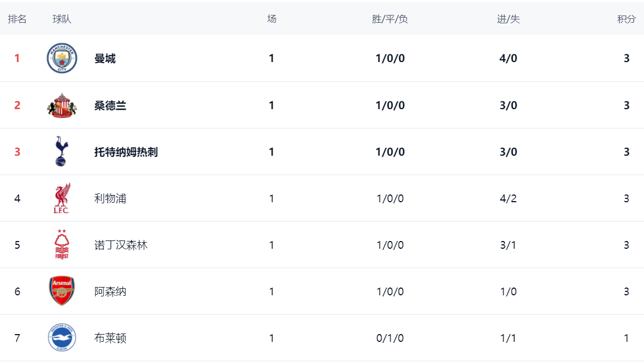This screenshot has width=644, height=364.
Task: Click the Liverpool L.F.C. crest
Action: coord(62,198)
